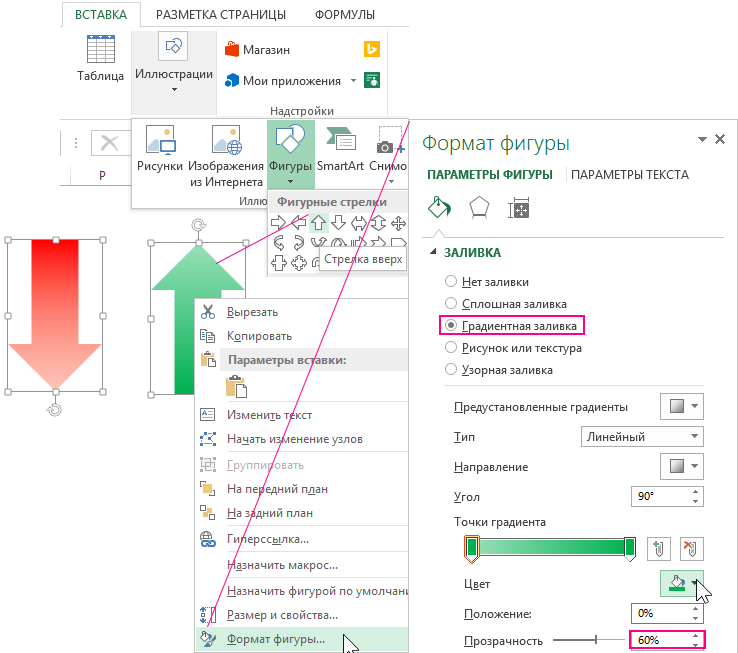Choose Гиперссылка... in context menu

[301, 539]
